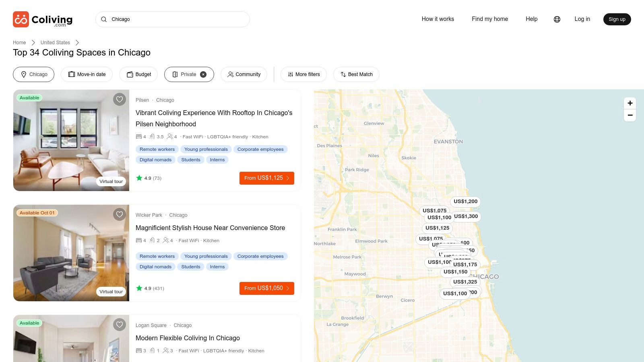The image size is (644, 362).
Task: Select US$1,200 map price marker
Action: [465, 202]
